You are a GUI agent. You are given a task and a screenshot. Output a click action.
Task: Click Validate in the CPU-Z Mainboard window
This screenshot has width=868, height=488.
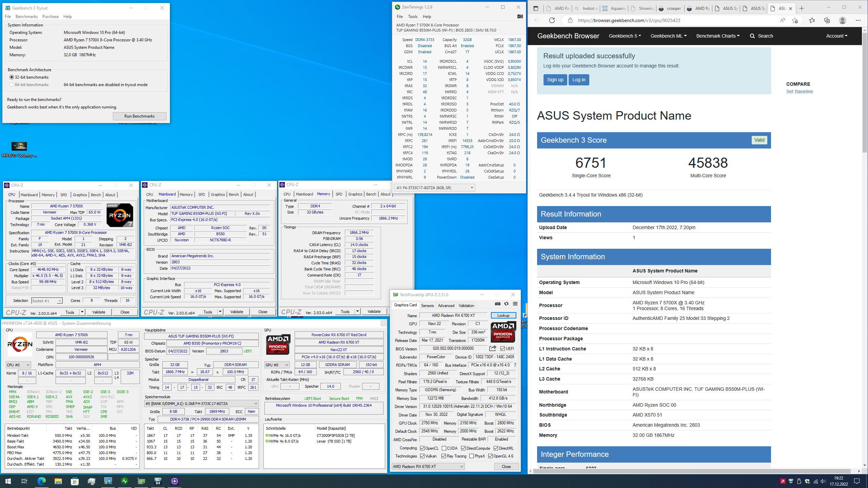(x=237, y=312)
